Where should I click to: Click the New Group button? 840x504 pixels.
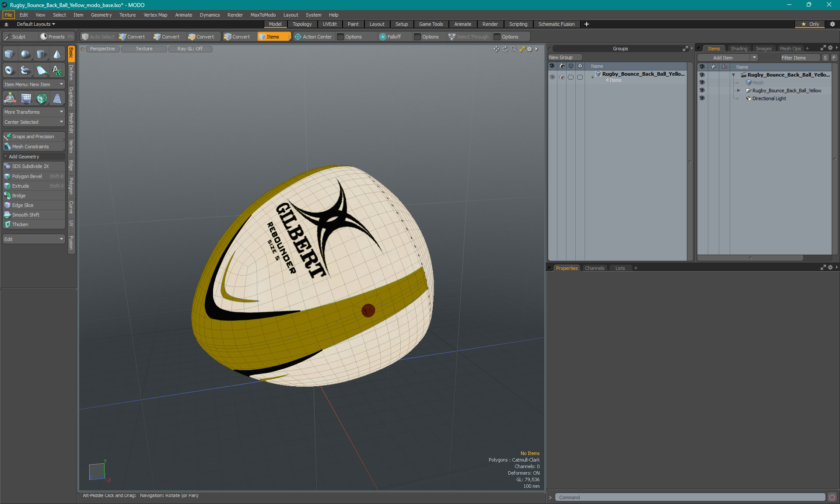564,57
